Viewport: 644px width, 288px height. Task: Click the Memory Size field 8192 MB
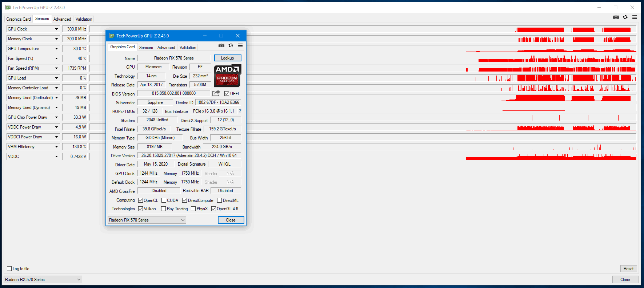click(x=155, y=147)
